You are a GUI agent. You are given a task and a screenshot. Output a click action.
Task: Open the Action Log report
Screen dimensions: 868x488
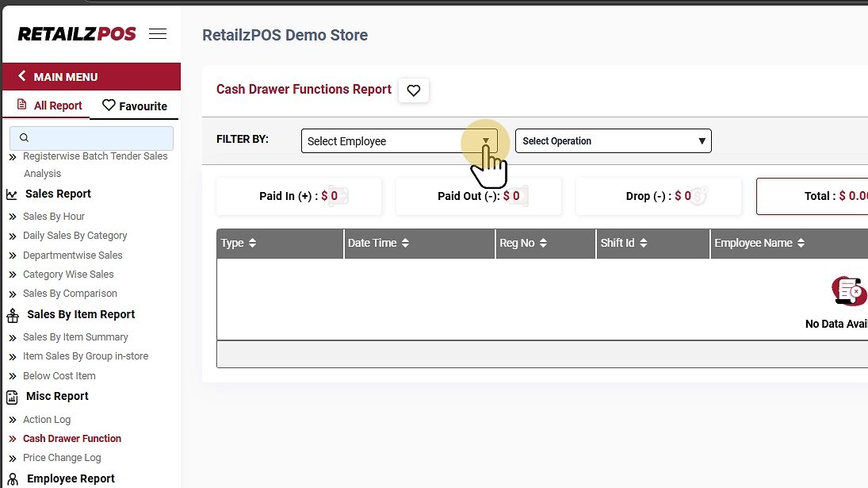pyautogui.click(x=47, y=420)
